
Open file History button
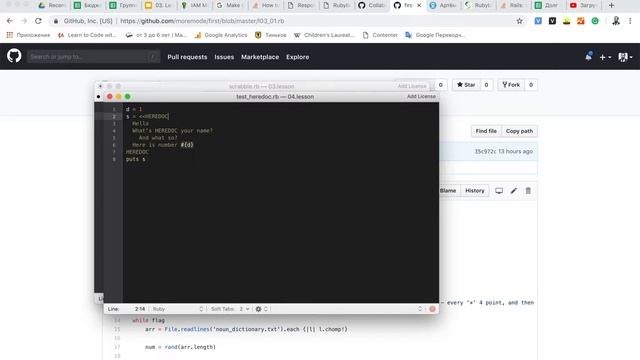click(x=474, y=191)
